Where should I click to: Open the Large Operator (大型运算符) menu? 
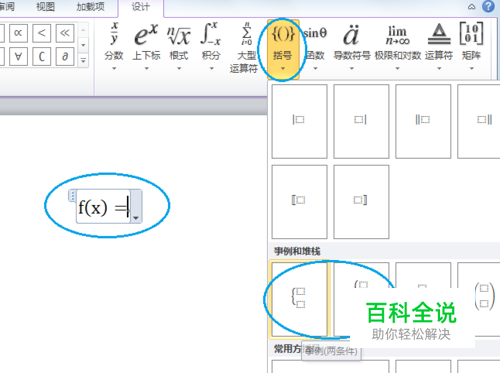pos(245,47)
